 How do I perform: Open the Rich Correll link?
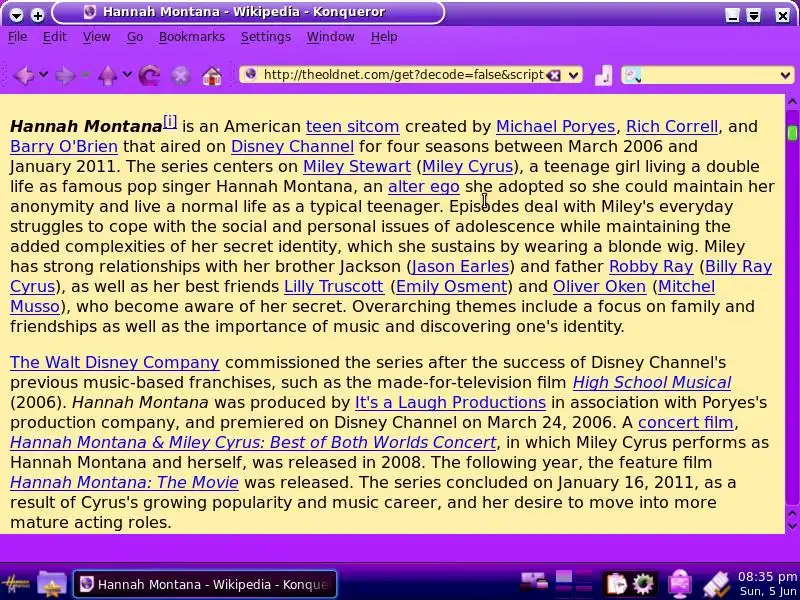pos(672,127)
